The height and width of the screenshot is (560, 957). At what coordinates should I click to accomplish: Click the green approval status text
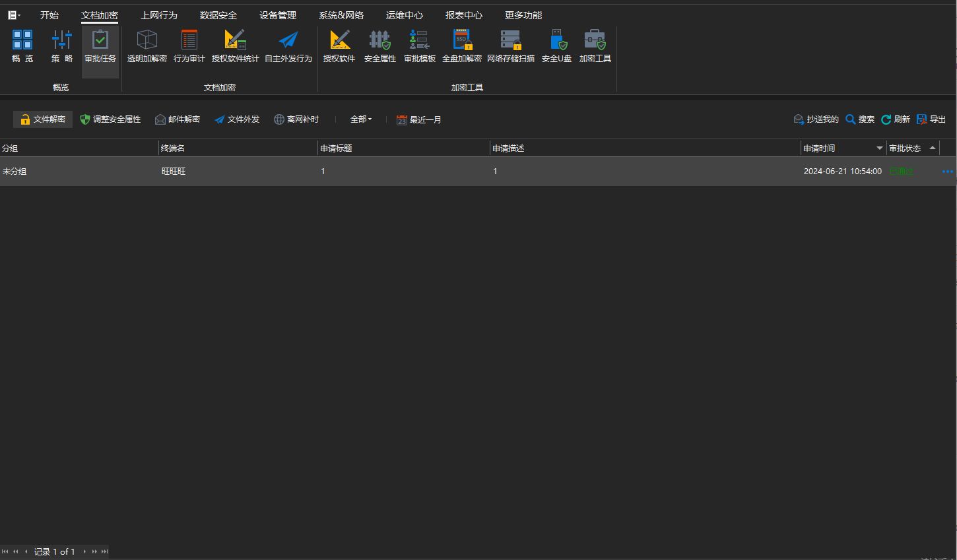pyautogui.click(x=901, y=171)
